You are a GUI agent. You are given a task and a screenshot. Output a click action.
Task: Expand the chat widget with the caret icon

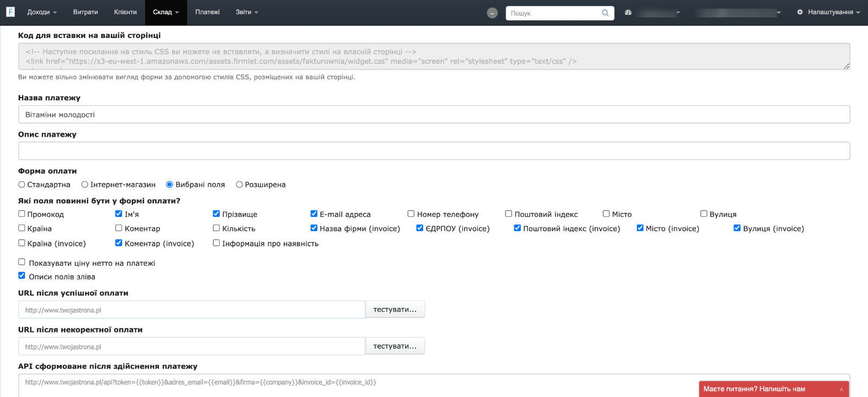point(841,389)
